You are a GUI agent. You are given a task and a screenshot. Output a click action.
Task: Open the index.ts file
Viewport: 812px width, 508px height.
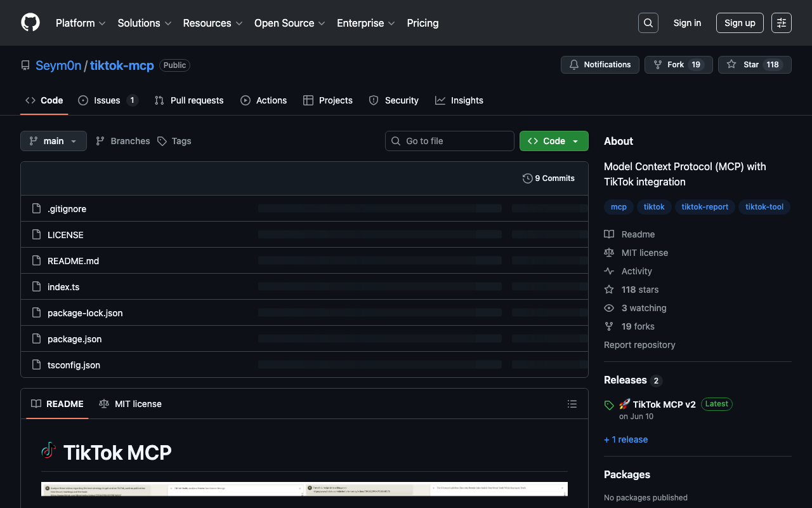click(63, 287)
